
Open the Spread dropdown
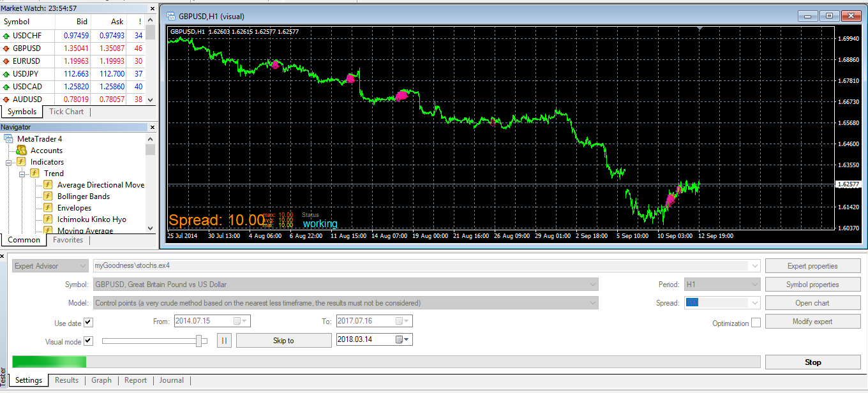pos(755,303)
